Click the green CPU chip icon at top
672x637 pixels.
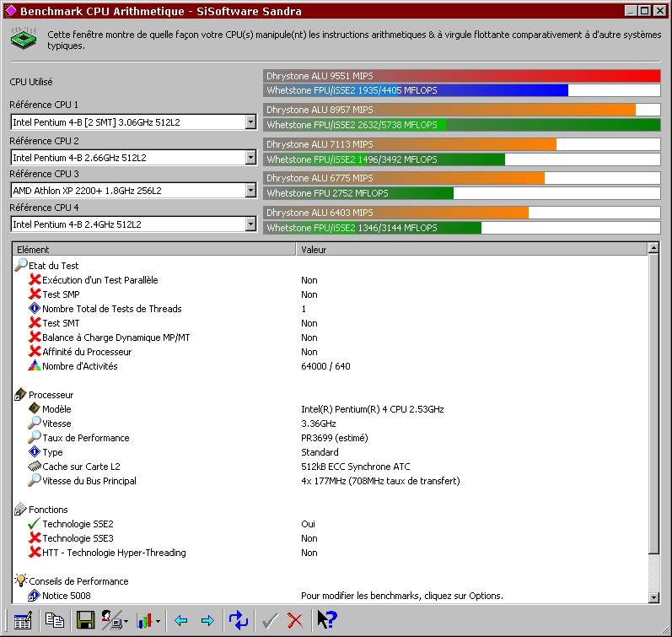(x=24, y=39)
